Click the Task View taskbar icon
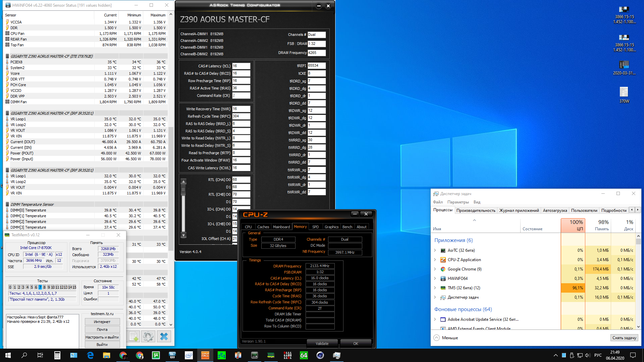The image size is (644, 362). (x=40, y=355)
